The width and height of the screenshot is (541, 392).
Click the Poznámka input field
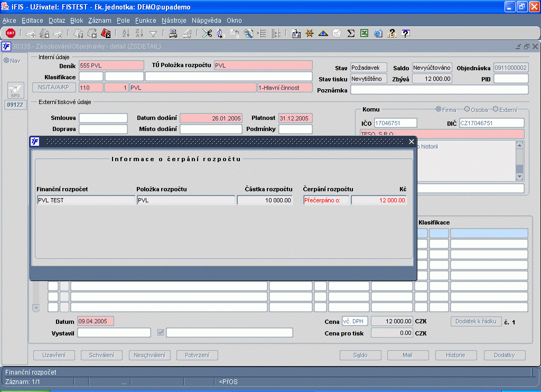(x=439, y=90)
